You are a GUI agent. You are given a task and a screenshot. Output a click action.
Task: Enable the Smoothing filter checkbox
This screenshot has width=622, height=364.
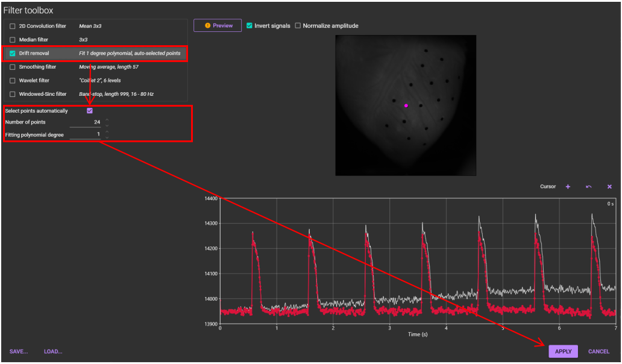click(13, 67)
